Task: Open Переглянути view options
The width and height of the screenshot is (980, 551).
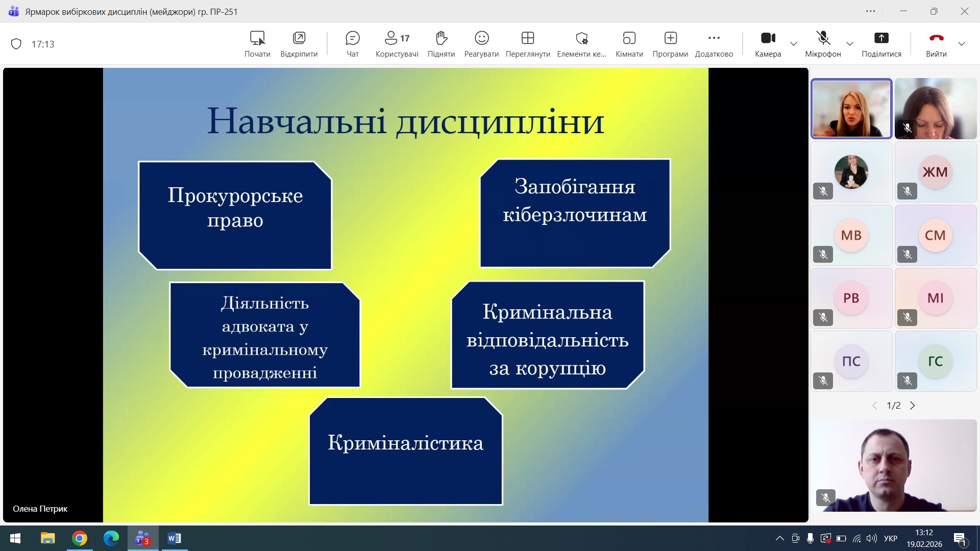Action: coord(527,43)
